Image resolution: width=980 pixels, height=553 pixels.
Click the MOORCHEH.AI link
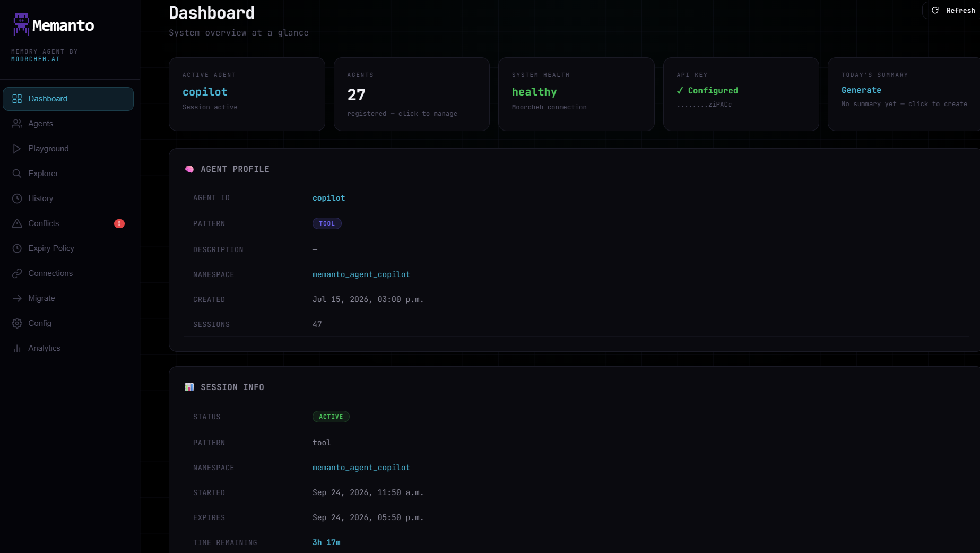[36, 59]
